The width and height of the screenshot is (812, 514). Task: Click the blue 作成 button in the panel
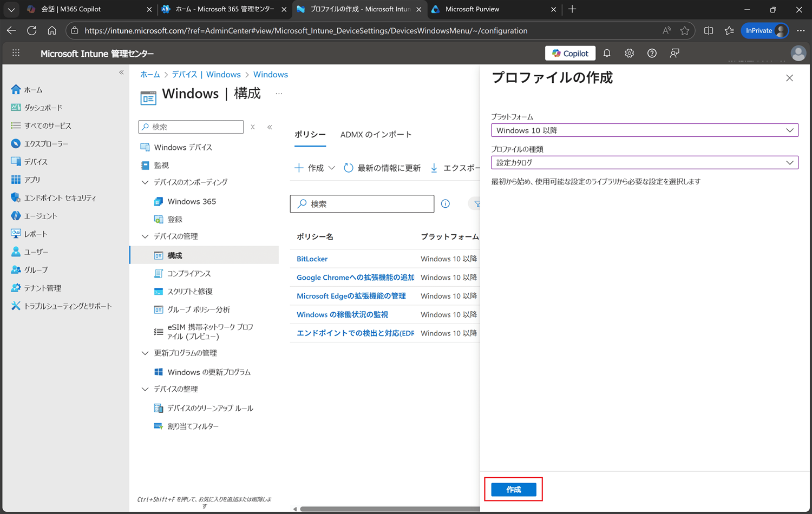(514, 490)
